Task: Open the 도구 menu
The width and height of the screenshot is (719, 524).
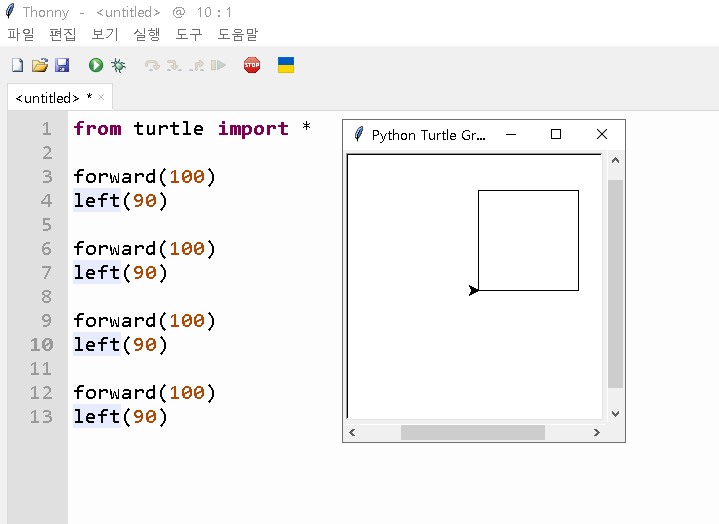Action: (x=188, y=34)
